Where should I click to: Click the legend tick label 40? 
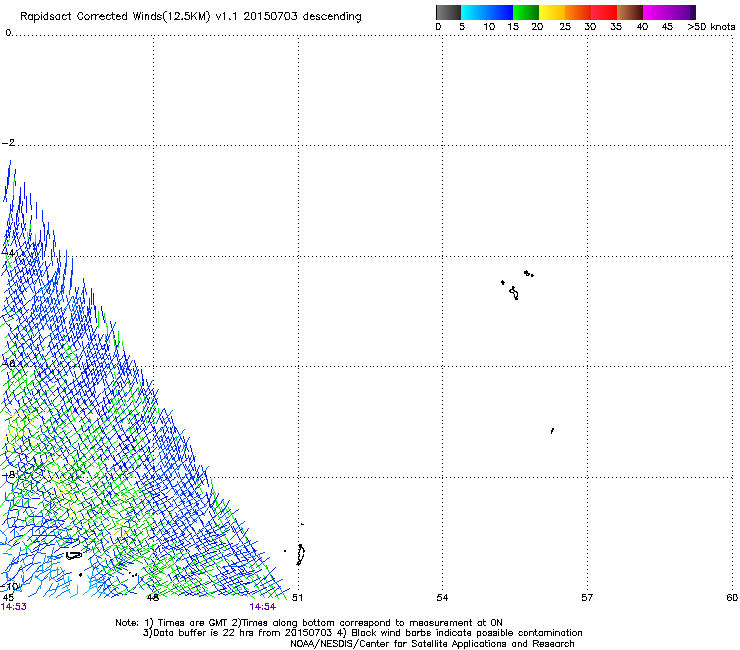point(642,27)
